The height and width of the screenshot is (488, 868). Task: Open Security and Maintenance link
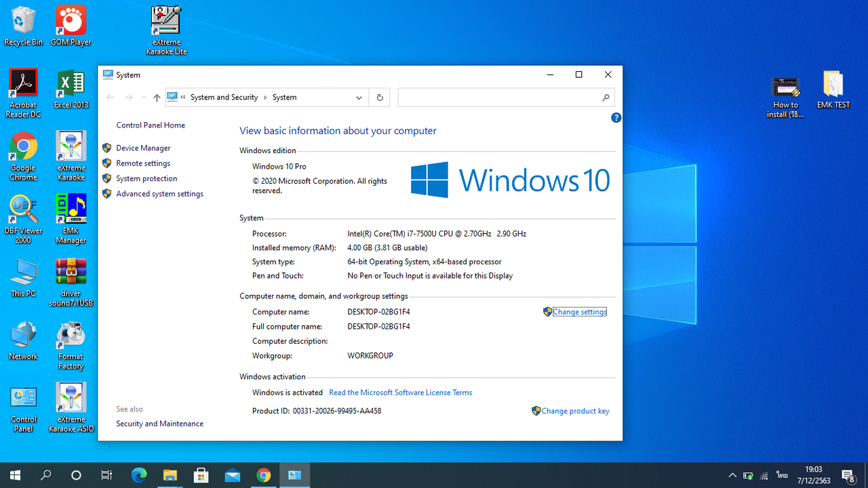tap(159, 424)
